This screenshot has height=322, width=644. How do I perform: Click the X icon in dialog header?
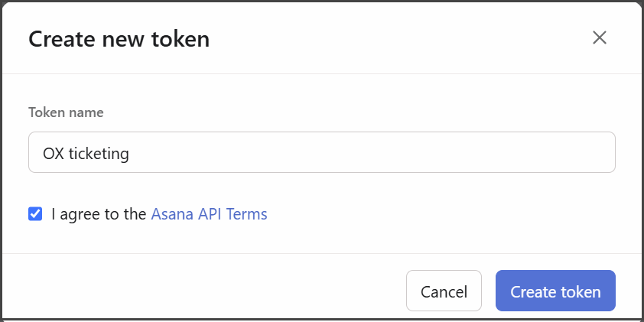(x=599, y=37)
